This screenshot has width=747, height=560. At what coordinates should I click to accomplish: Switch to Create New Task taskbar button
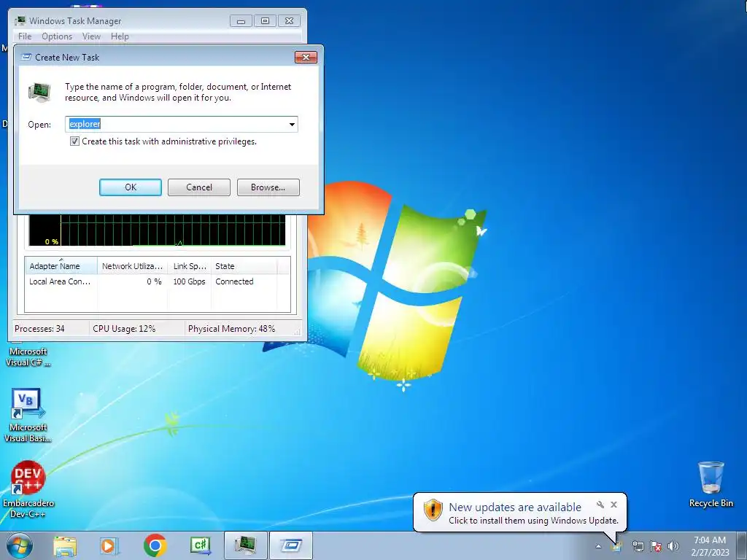click(x=291, y=545)
